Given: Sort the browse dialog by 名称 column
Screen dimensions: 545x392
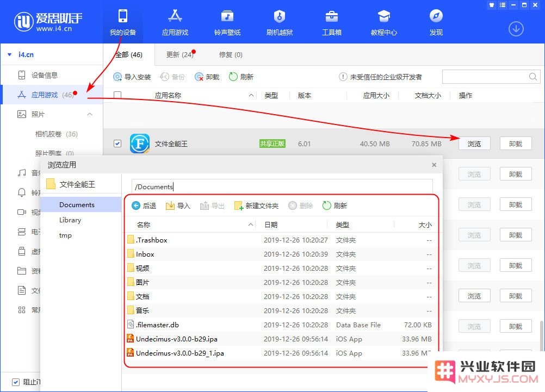Looking at the screenshot, I should (x=143, y=225).
